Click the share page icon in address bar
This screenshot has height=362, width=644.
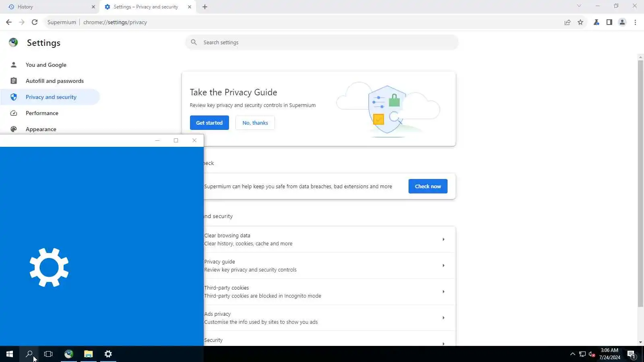coord(568,22)
